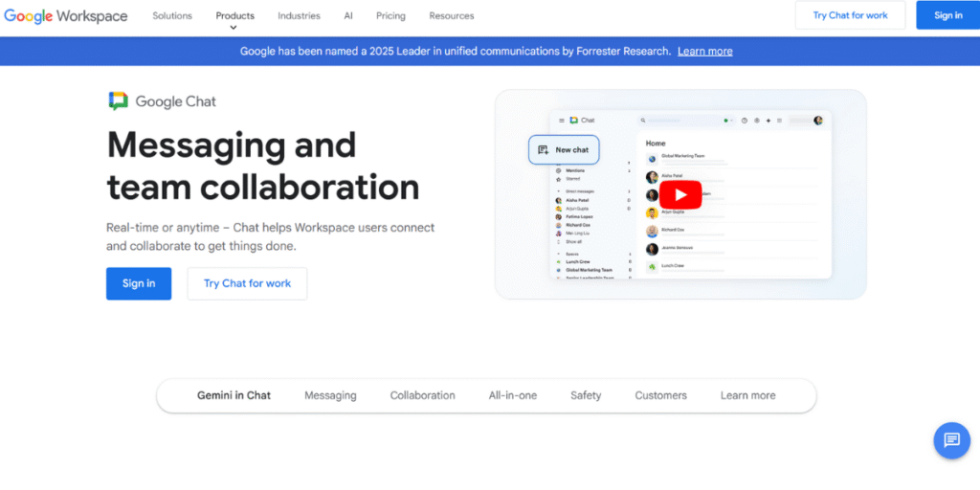Click Mentions in the preview sidebar
This screenshot has height=490, width=980.
tap(575, 170)
